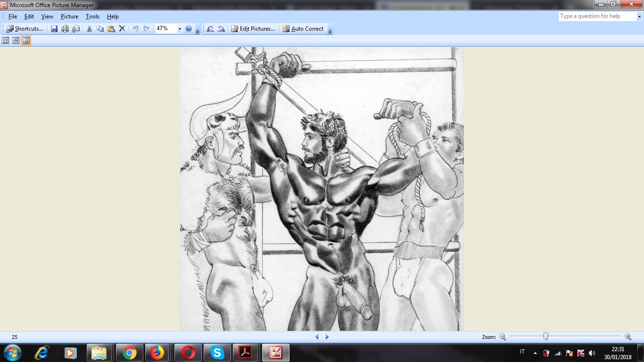Viewport: 644px width, 362px height.
Task: Switch to Thumbnail view
Action: (5, 41)
